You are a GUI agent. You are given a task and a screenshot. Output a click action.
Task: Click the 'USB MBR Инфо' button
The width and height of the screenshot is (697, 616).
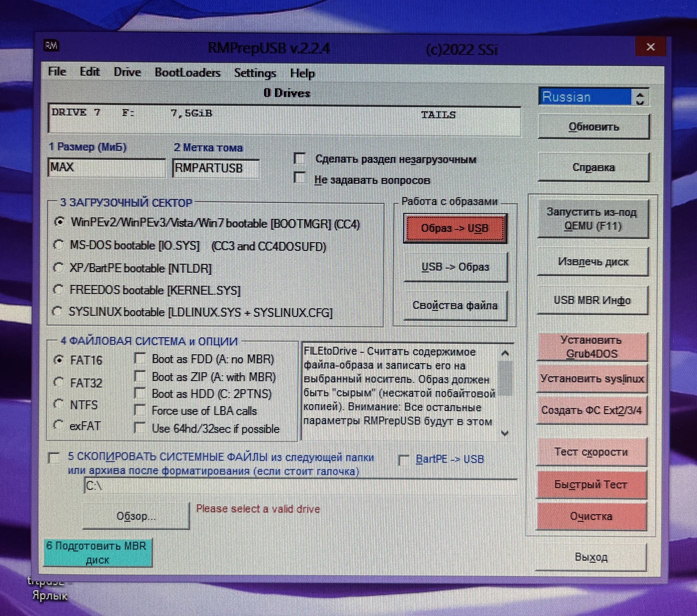[x=592, y=300]
